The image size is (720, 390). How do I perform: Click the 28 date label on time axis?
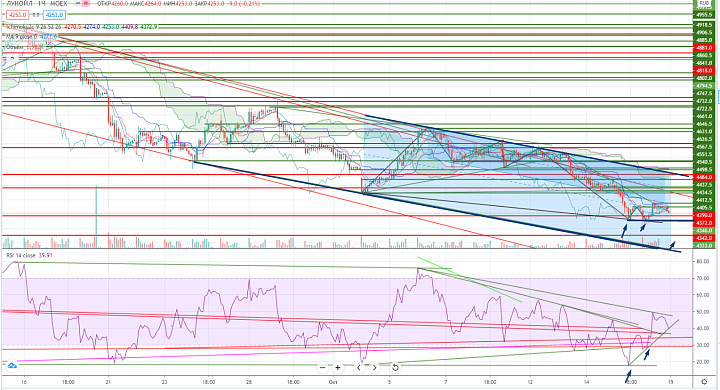[x=248, y=382]
